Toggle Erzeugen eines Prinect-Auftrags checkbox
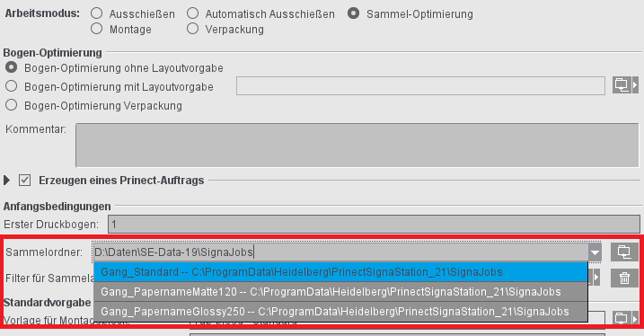The width and height of the screenshot is (644, 336). pos(24,181)
